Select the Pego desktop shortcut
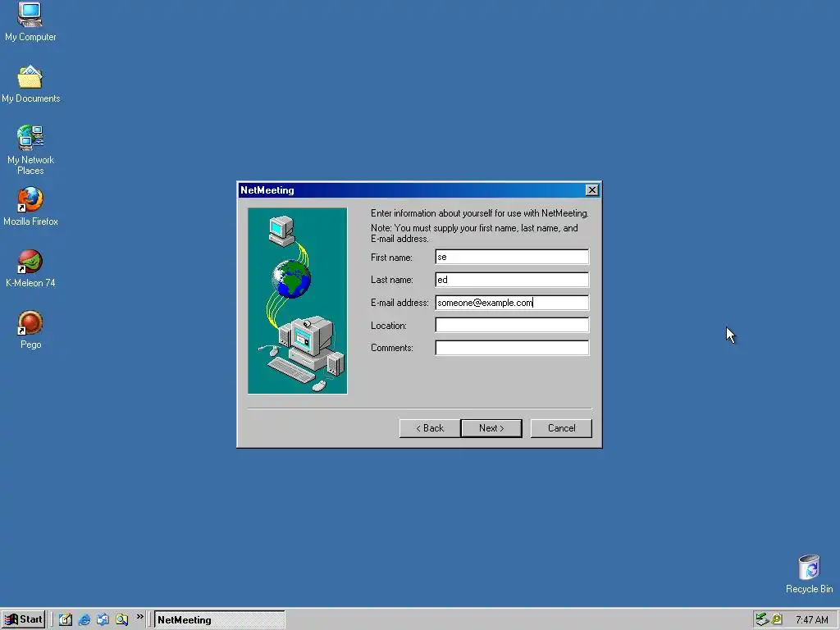The height and width of the screenshot is (630, 840). (30, 330)
